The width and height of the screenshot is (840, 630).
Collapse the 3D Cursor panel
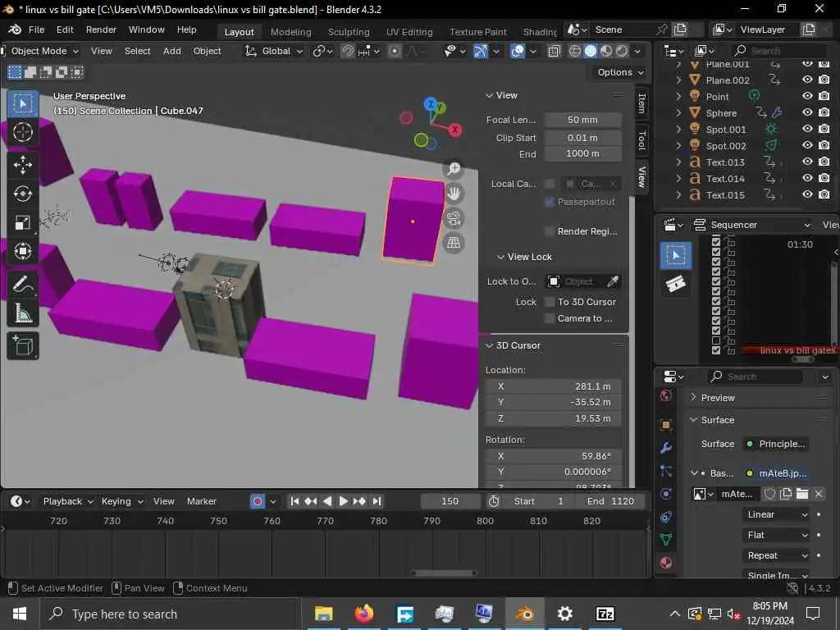tap(513, 345)
